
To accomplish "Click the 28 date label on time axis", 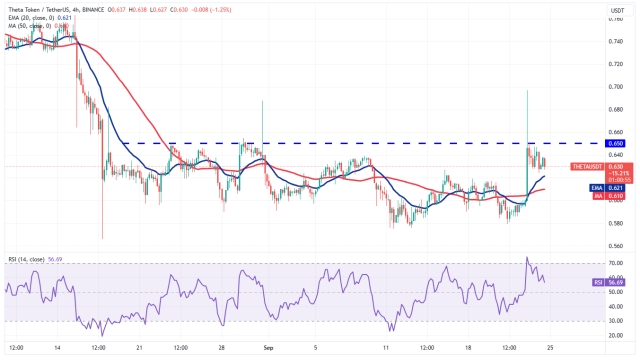I will 222,348.
